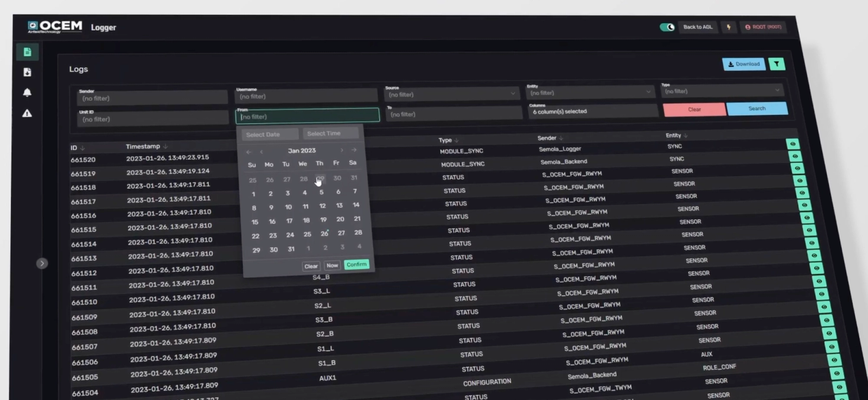Viewport: 868px width, 400px height.
Task: Focus the To date field
Action: (x=454, y=114)
